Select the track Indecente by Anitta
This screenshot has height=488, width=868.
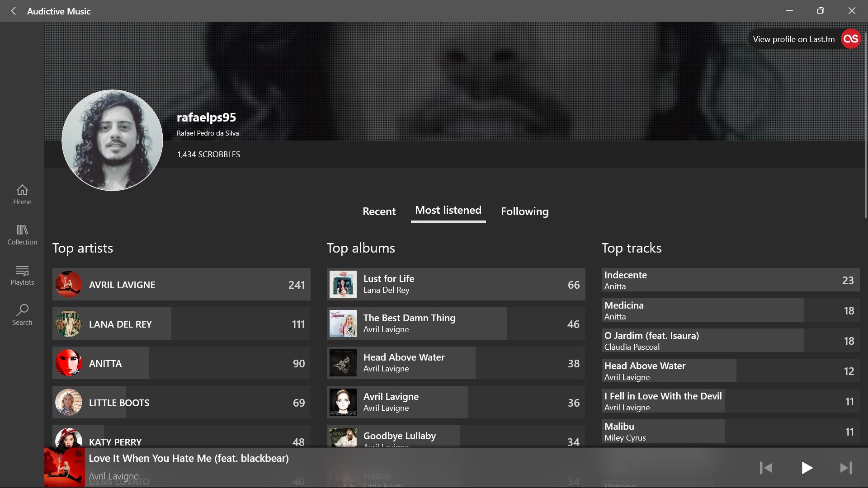731,280
